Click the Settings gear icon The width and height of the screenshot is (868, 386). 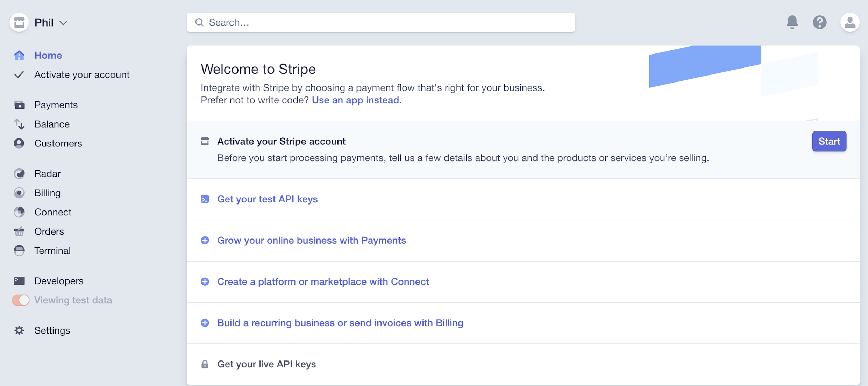tap(19, 330)
